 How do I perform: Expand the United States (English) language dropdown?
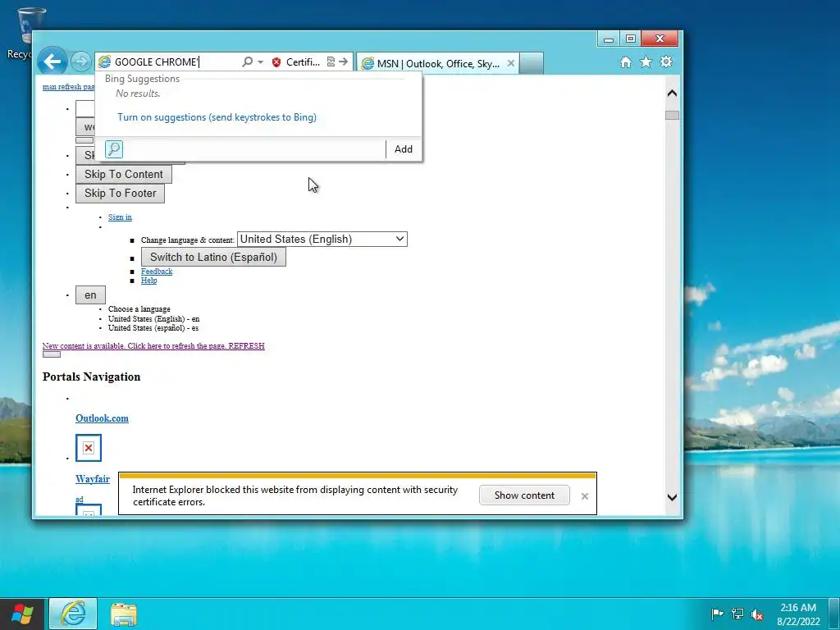point(322,239)
